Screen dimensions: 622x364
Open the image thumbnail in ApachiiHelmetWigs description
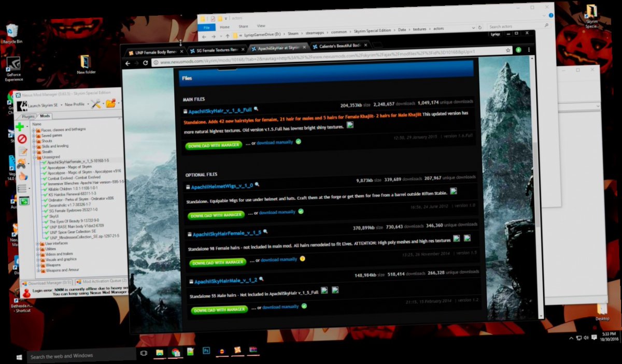pos(454,191)
